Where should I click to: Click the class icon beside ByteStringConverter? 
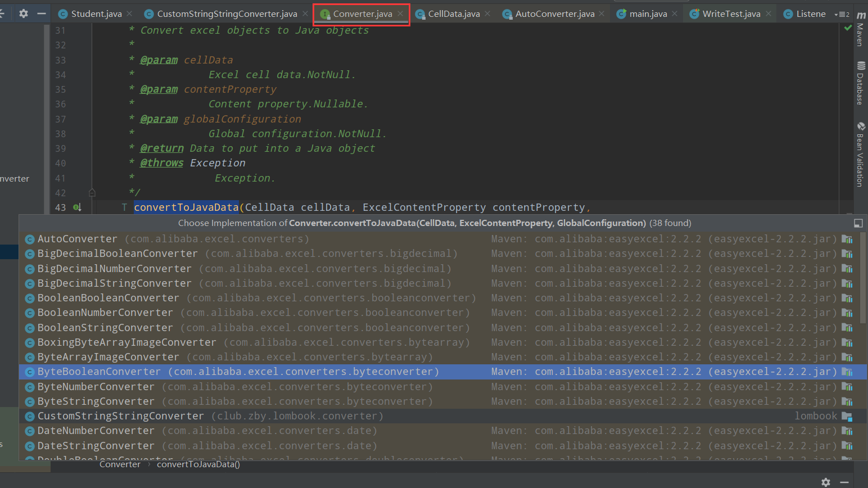pos(30,402)
